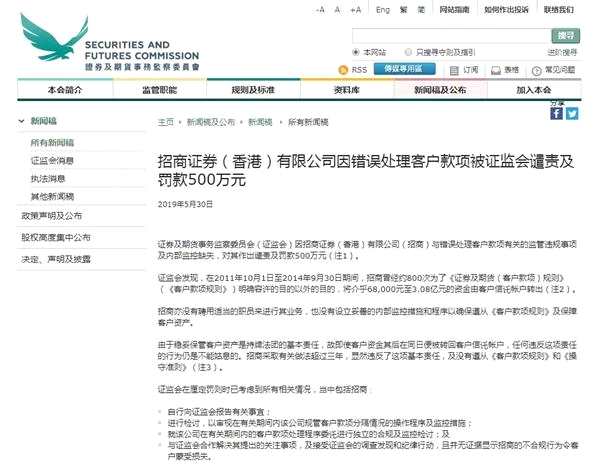Click the 表格 forms text link

point(512,70)
